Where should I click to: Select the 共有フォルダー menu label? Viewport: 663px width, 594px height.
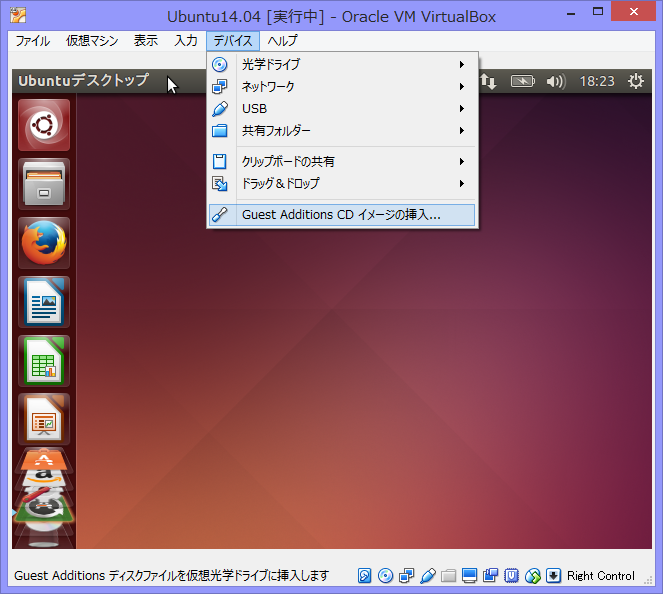point(276,131)
